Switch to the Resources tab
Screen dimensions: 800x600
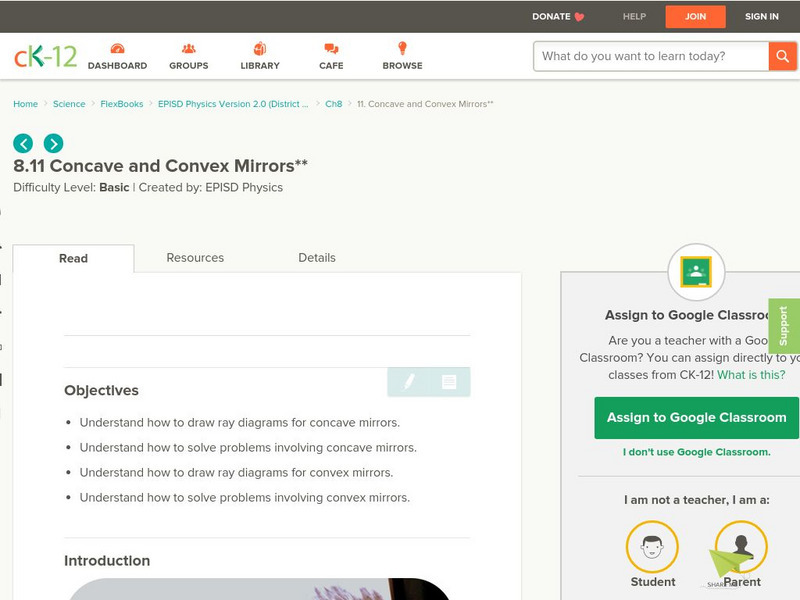[x=195, y=258]
